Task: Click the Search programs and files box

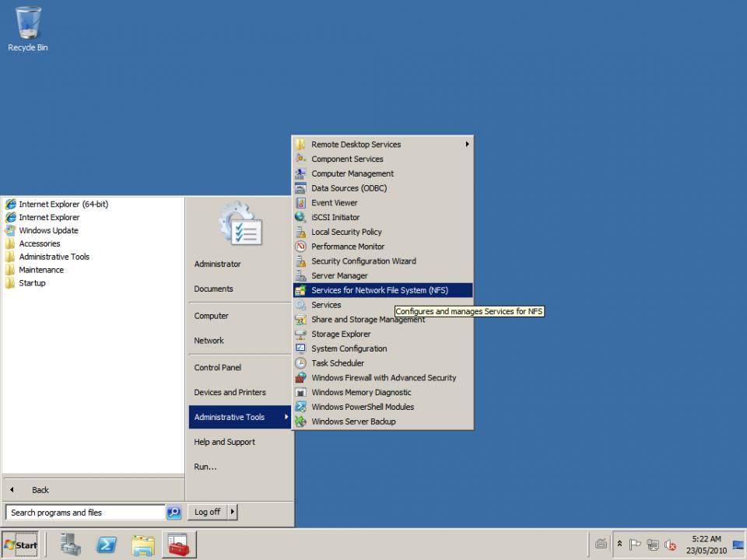Action: click(x=86, y=513)
